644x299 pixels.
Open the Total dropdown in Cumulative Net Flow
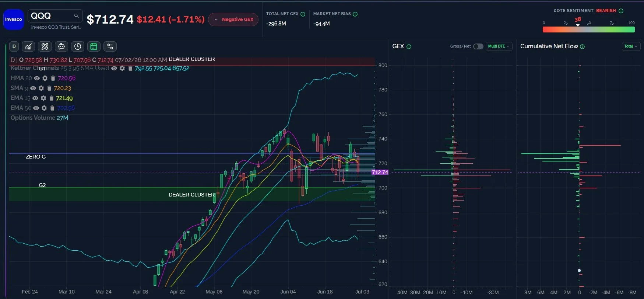coord(631,46)
